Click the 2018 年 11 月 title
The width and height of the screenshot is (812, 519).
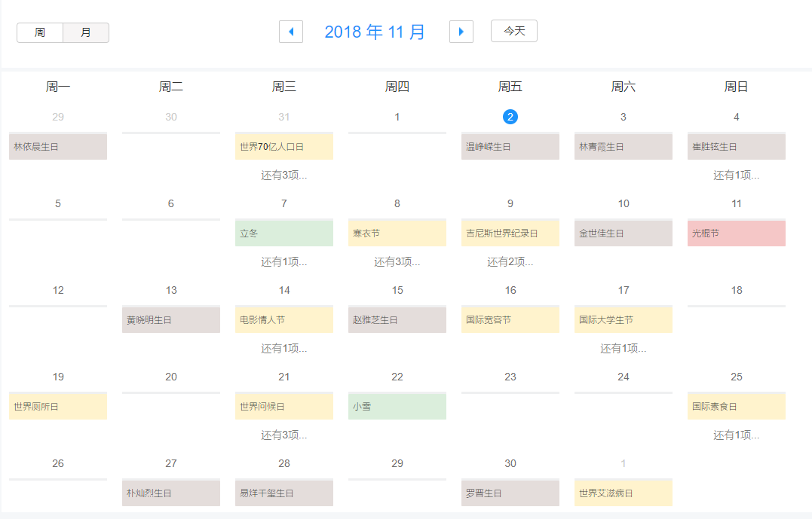click(375, 32)
